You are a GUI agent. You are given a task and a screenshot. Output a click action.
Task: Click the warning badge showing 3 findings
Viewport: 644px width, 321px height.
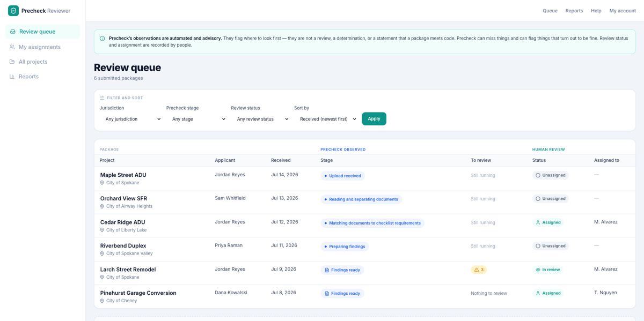coord(479,270)
